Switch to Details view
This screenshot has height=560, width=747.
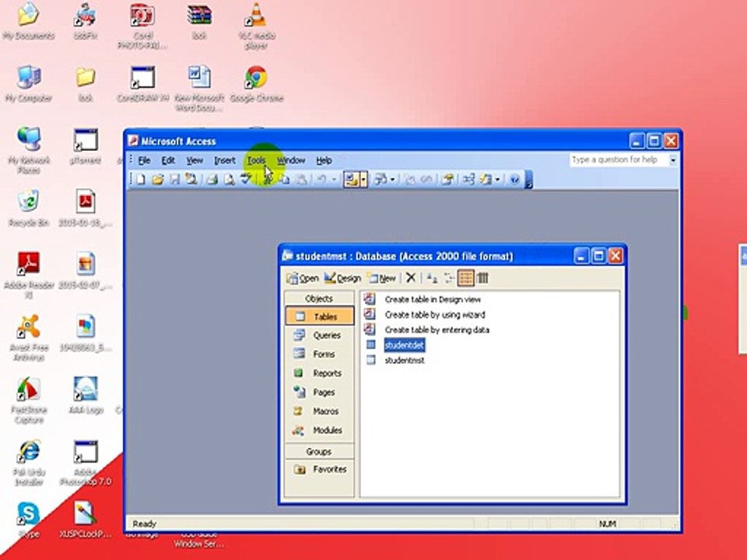[x=482, y=278]
